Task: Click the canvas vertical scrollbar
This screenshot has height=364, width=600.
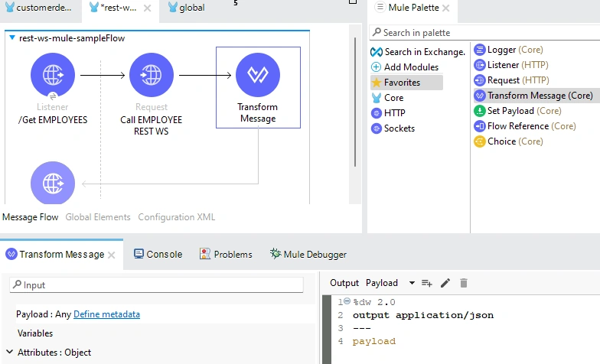Action: coord(355,102)
